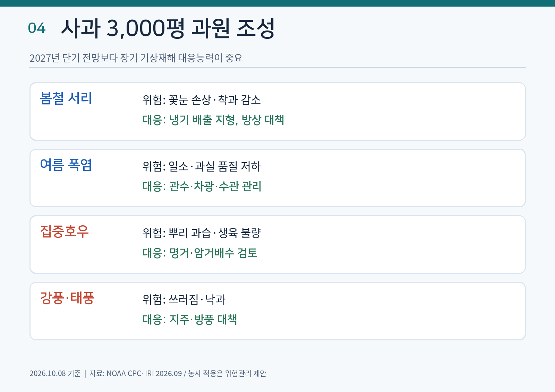Click footer note 농사 적용은 위험관리 제안
Viewport: 555px width, 392px height.
(x=227, y=373)
